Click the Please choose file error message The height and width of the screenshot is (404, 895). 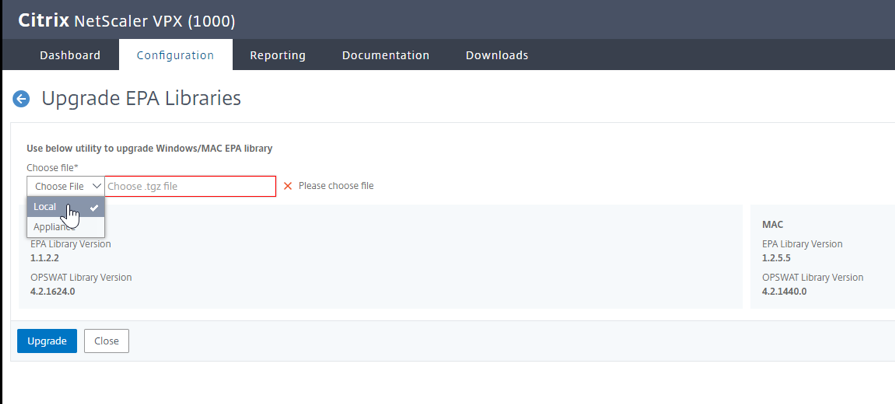[x=336, y=186]
